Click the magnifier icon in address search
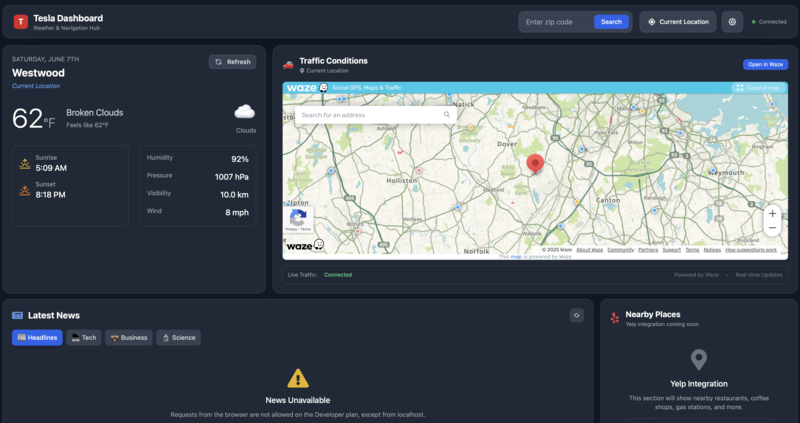Image resolution: width=800 pixels, height=423 pixels. tap(446, 115)
